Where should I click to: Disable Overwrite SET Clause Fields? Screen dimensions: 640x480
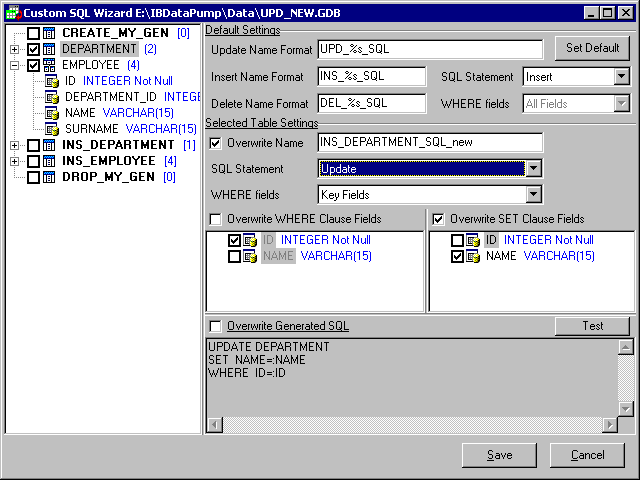coord(438,219)
